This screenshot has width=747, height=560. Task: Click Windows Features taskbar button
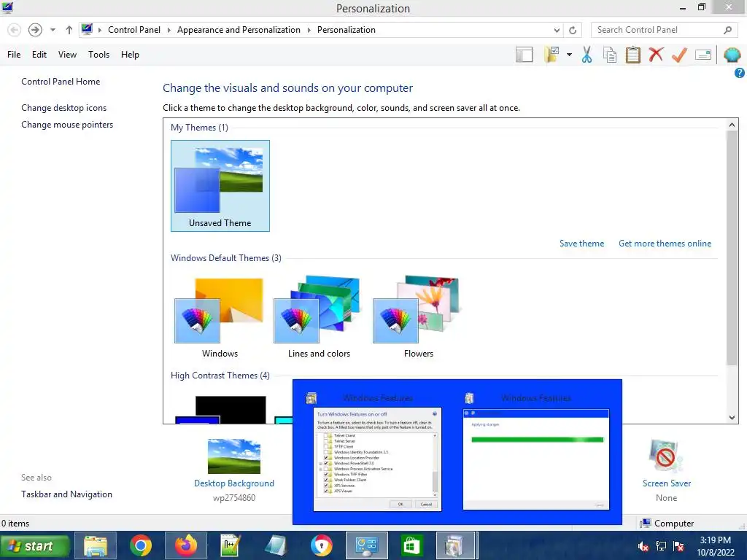(x=456, y=545)
